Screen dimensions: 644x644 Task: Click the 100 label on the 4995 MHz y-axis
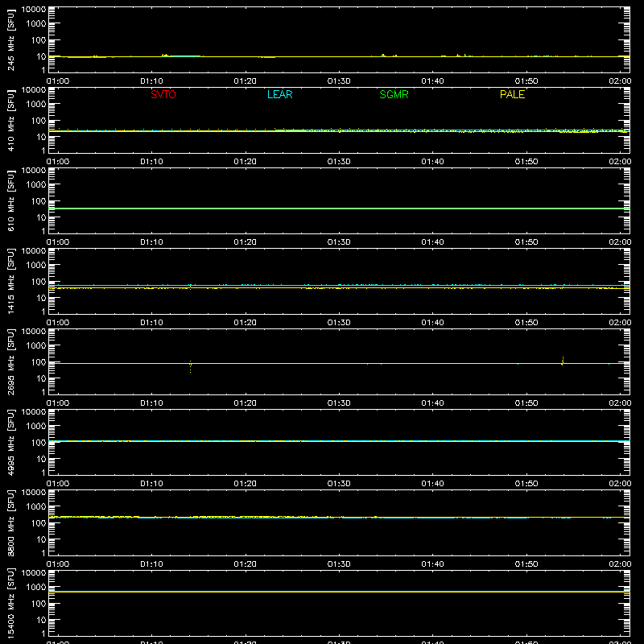[39, 442]
